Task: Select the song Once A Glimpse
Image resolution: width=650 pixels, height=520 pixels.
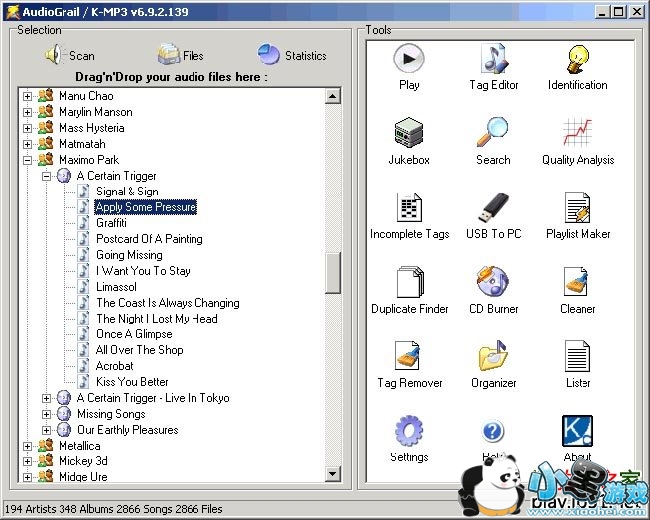Action: (x=134, y=334)
